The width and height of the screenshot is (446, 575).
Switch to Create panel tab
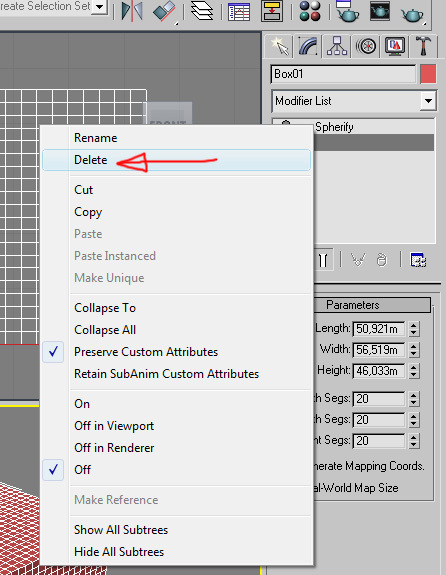tap(279, 47)
